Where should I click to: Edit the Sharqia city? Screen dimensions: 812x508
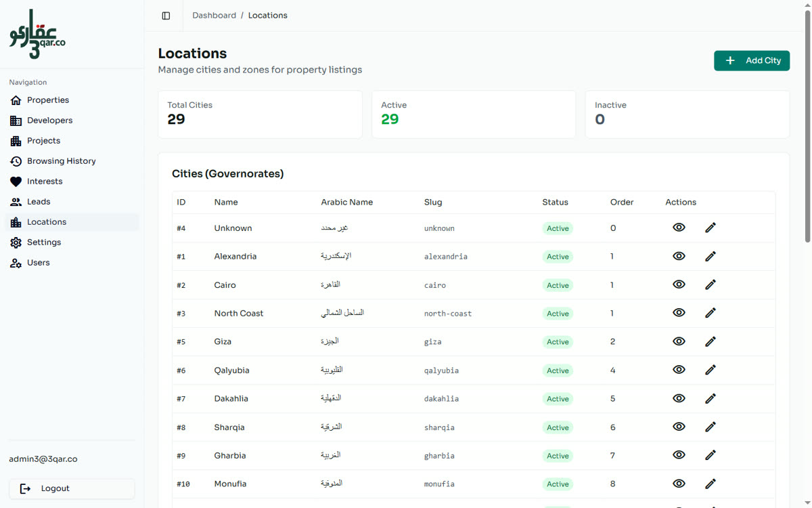tap(710, 427)
